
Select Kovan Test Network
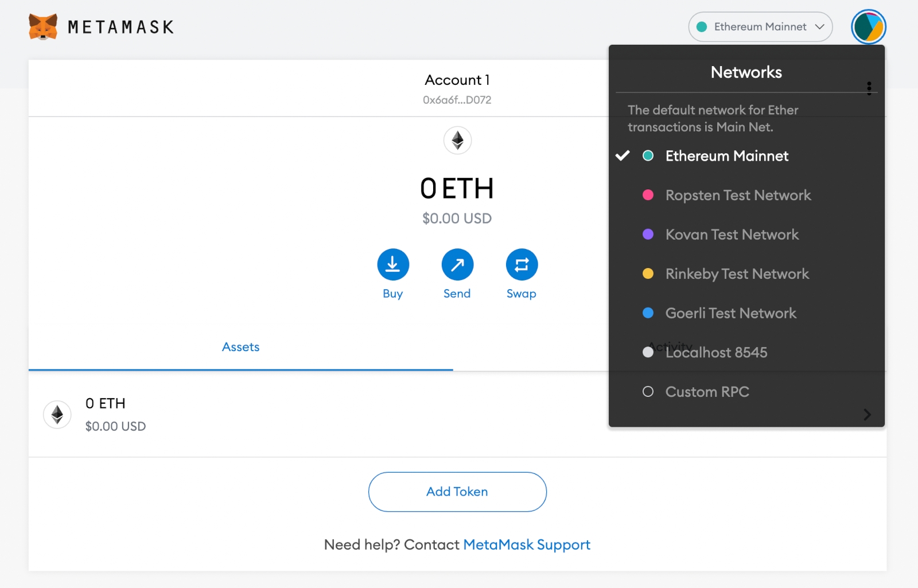point(732,235)
